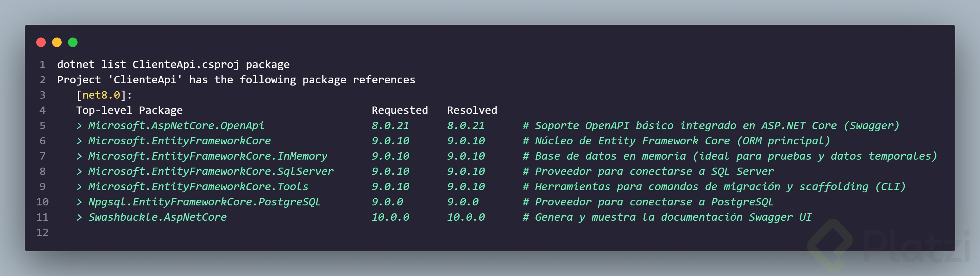Click line number 12 in gutter

click(42, 233)
